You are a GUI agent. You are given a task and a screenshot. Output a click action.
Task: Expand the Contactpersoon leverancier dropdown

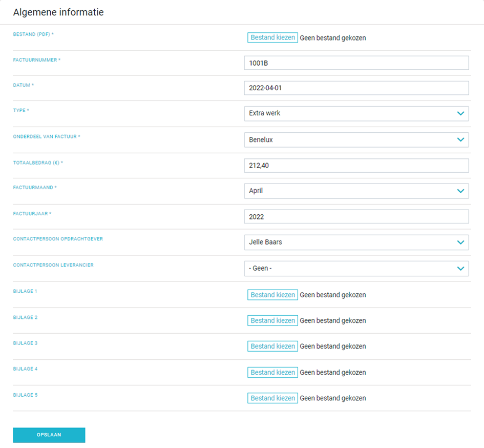click(x=356, y=269)
